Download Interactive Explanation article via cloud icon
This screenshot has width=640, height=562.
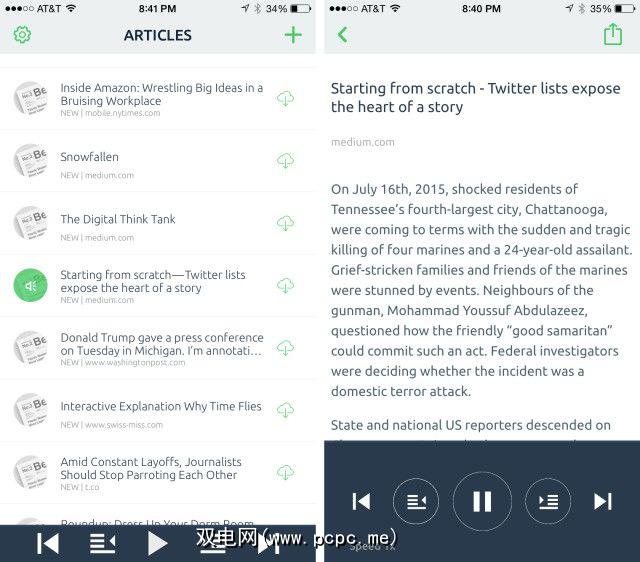tap(285, 410)
